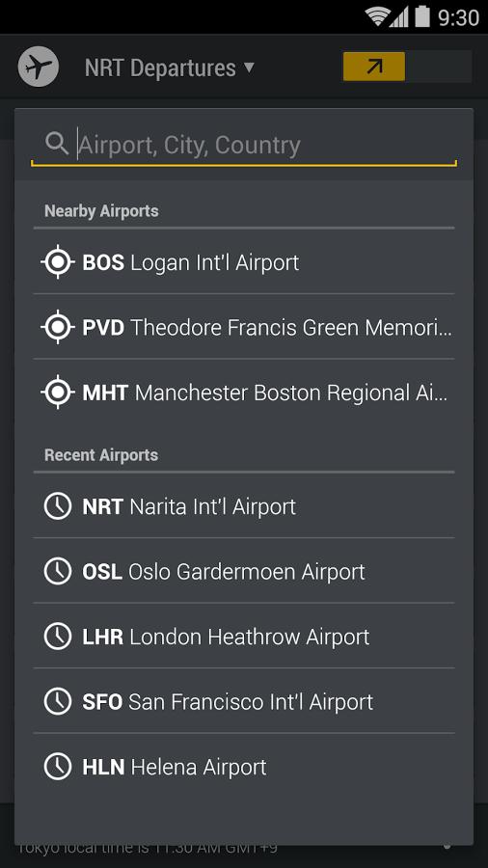
Task: Tap the magnifying glass search icon
Action: pos(57,144)
